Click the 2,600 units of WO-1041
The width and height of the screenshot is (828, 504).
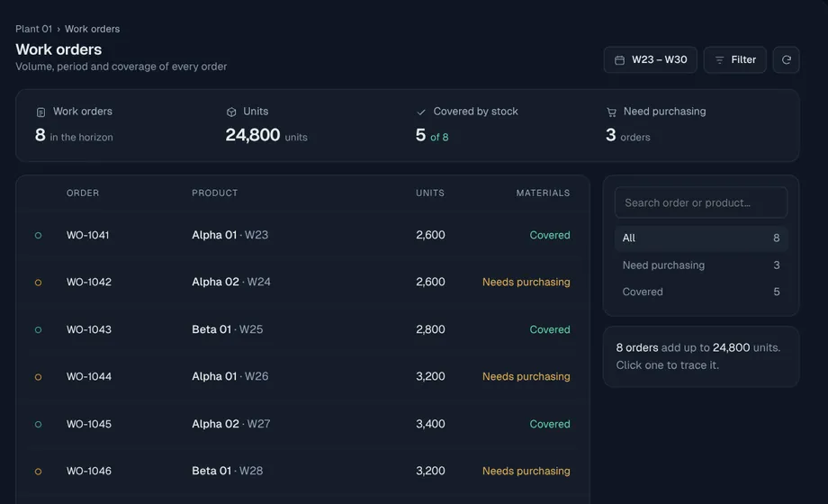click(430, 235)
